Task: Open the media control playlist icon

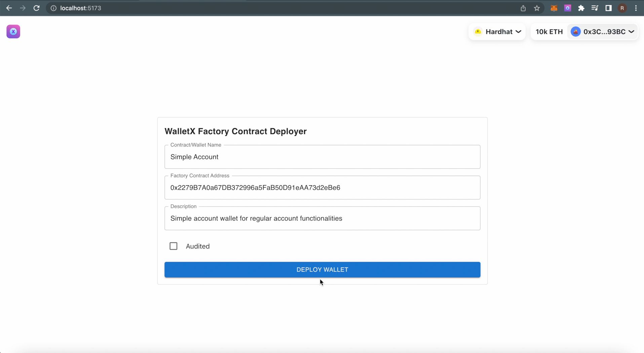Action: coord(595,8)
